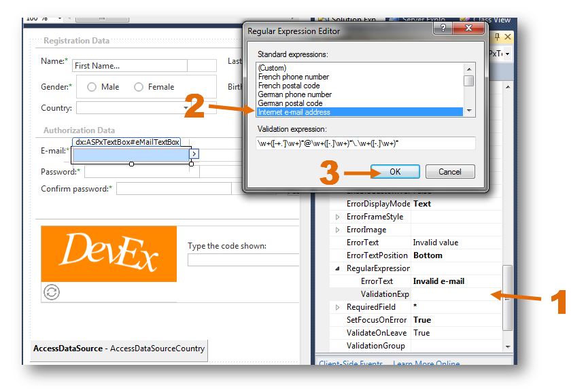Expand the ErrorFrameStyle property

coord(337,217)
